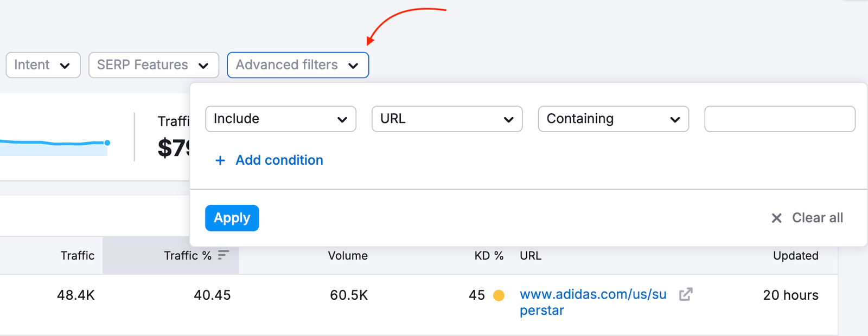Click the KD % column header

(488, 256)
